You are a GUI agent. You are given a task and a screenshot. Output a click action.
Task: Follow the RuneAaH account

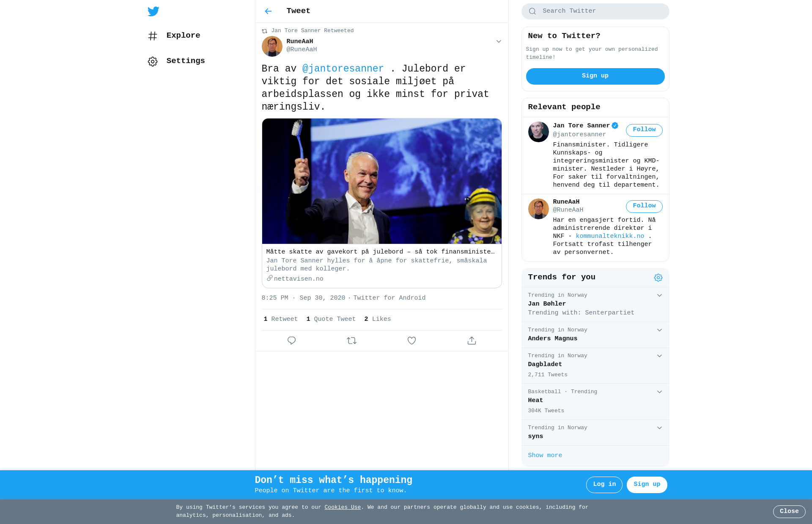point(644,206)
